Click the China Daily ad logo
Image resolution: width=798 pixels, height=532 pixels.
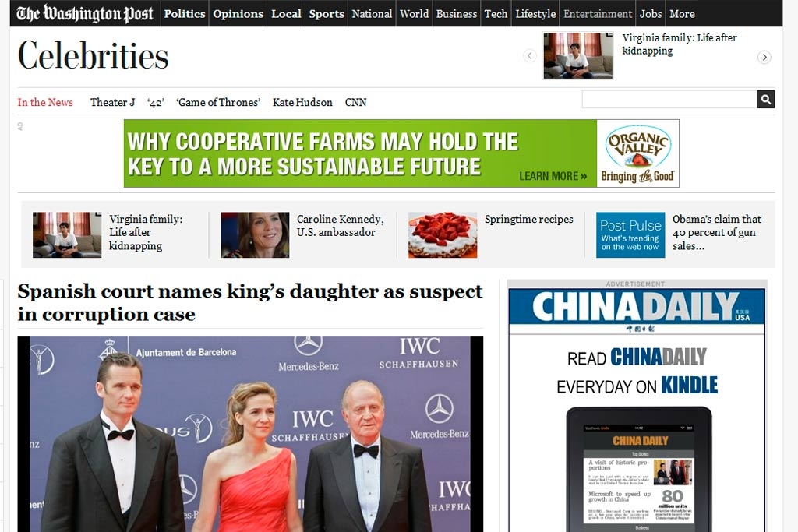pos(636,307)
